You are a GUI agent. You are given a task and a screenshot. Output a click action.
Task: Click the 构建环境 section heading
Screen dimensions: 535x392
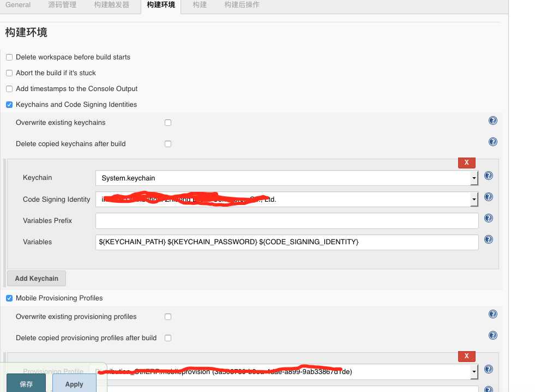pyautogui.click(x=26, y=32)
